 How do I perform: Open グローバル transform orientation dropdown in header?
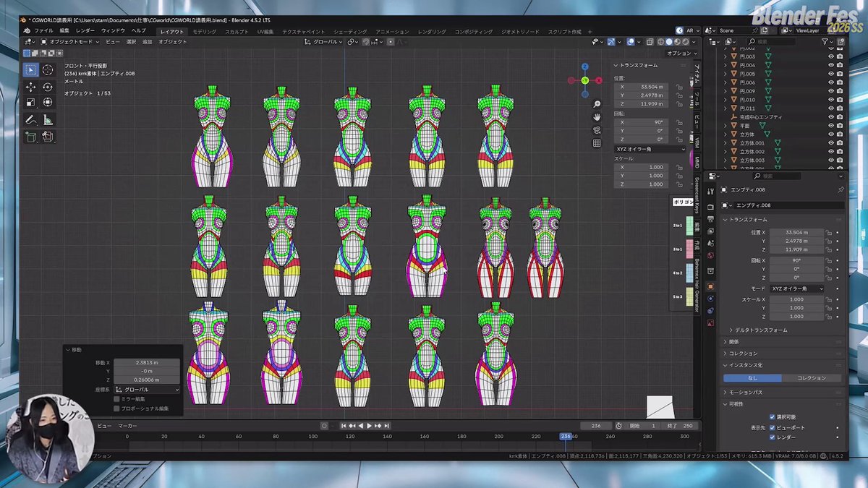tap(323, 42)
